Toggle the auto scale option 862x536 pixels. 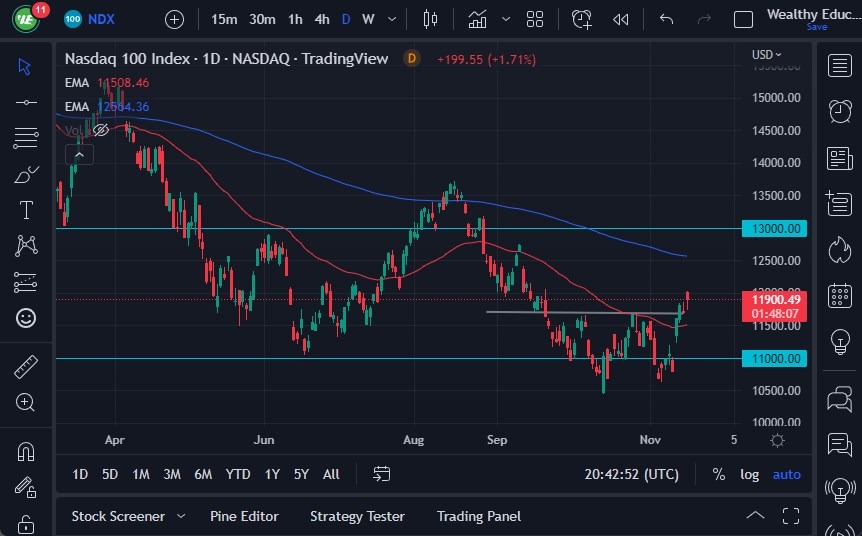point(787,474)
